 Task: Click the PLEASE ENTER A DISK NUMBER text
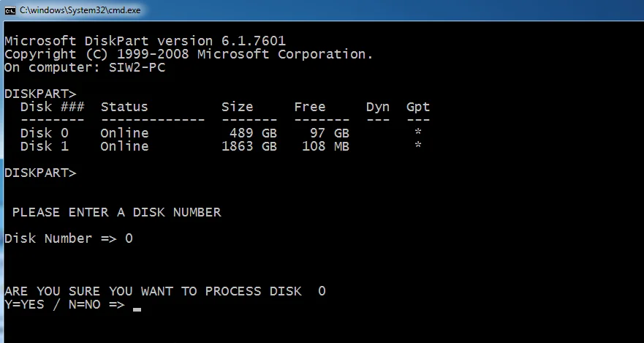pyautogui.click(x=117, y=212)
